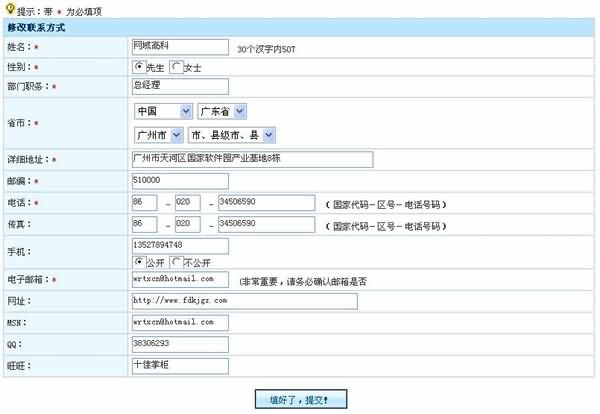The image size is (600, 414).
Task: Expand the 广州市 city dropdown
Action: 159,134
